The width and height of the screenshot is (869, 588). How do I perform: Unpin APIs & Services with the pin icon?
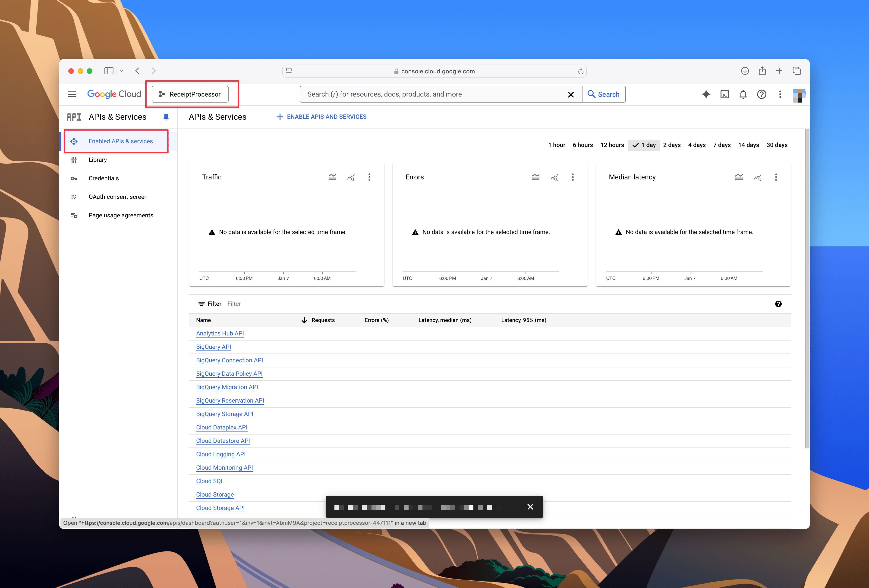(x=166, y=117)
